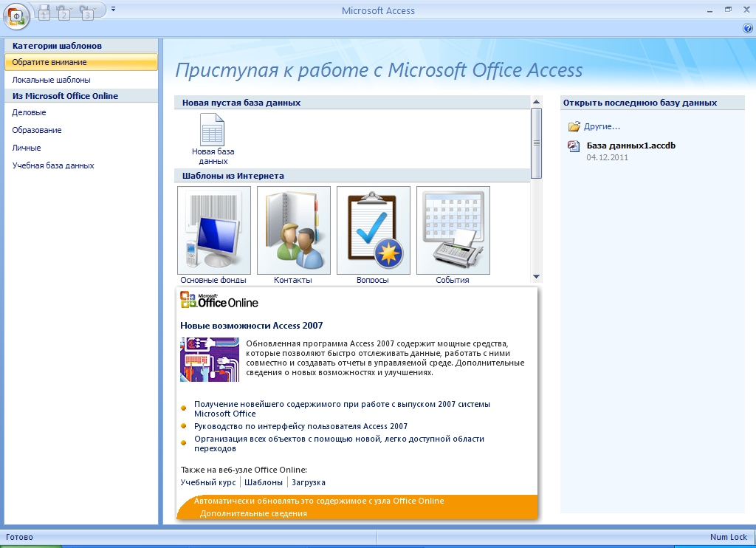Open link Организация всех объектов
The width and height of the screenshot is (756, 548).
[x=339, y=443]
